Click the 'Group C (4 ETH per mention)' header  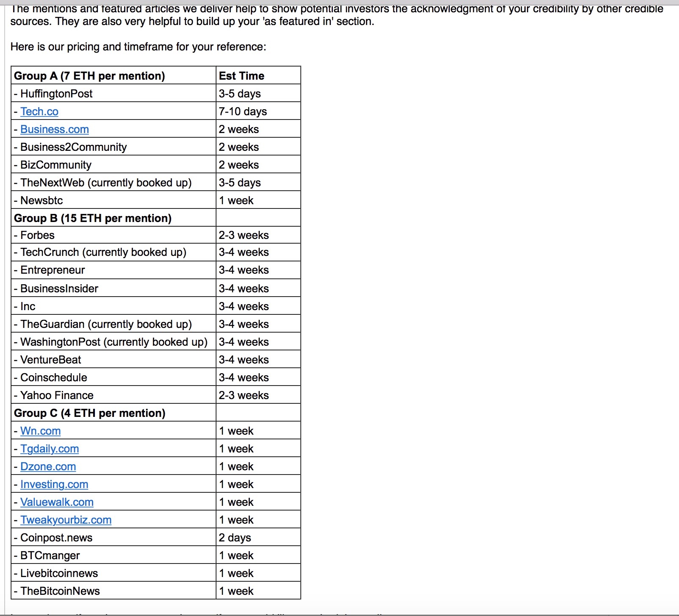(x=90, y=413)
